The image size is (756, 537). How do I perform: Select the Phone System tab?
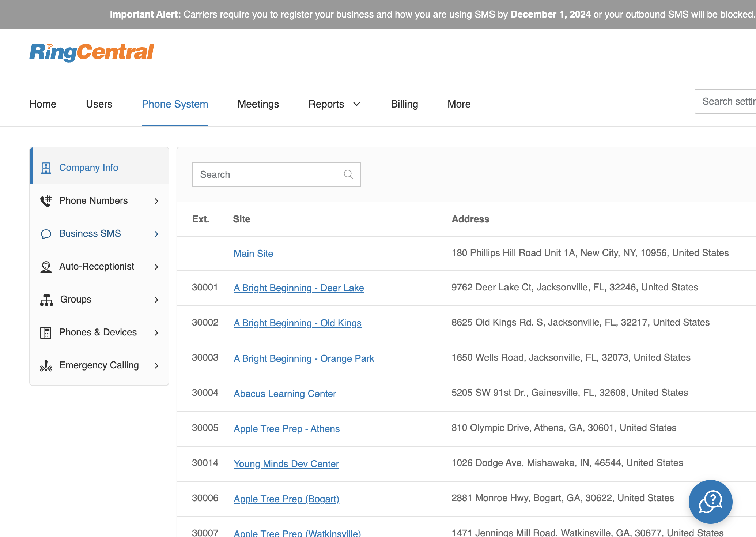(175, 104)
